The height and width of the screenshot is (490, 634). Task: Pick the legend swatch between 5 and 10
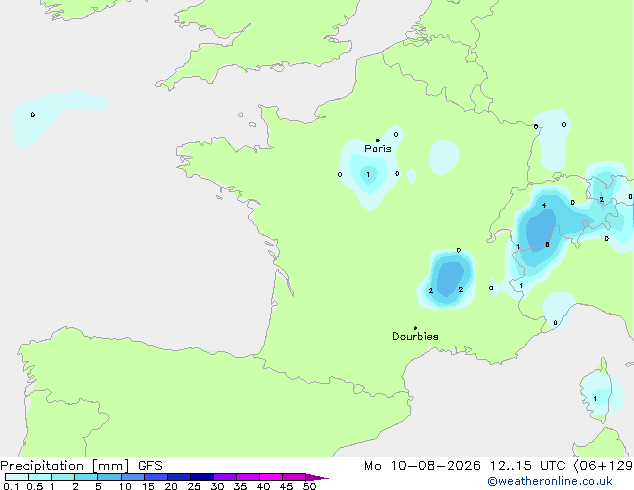click(109, 477)
